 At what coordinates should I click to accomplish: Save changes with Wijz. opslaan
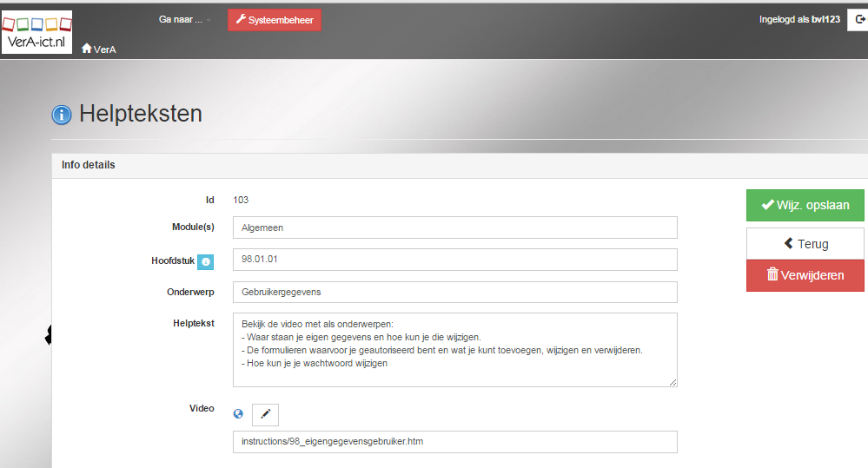tap(805, 205)
